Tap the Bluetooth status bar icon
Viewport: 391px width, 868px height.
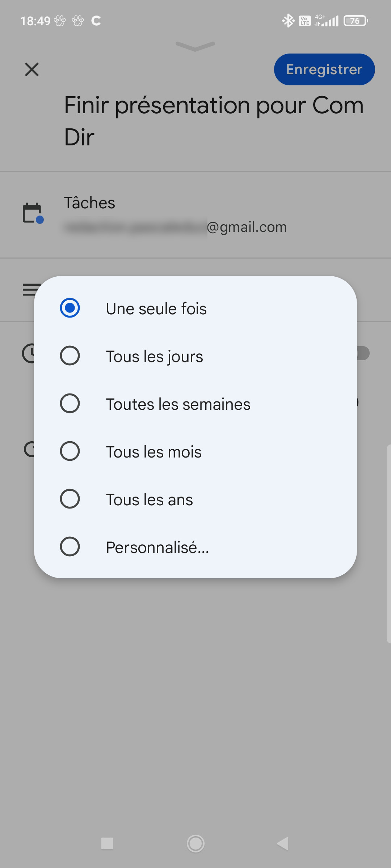(288, 21)
